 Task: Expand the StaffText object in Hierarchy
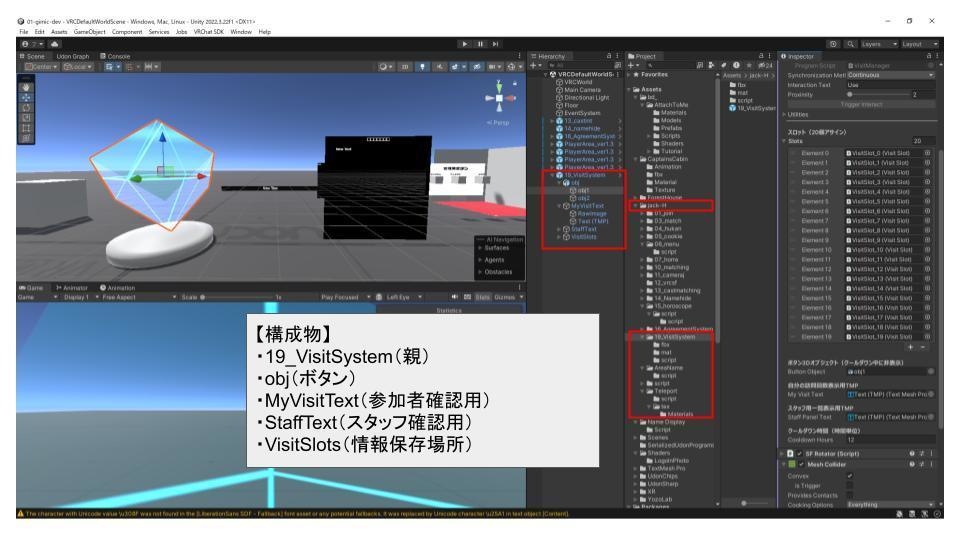click(559, 229)
